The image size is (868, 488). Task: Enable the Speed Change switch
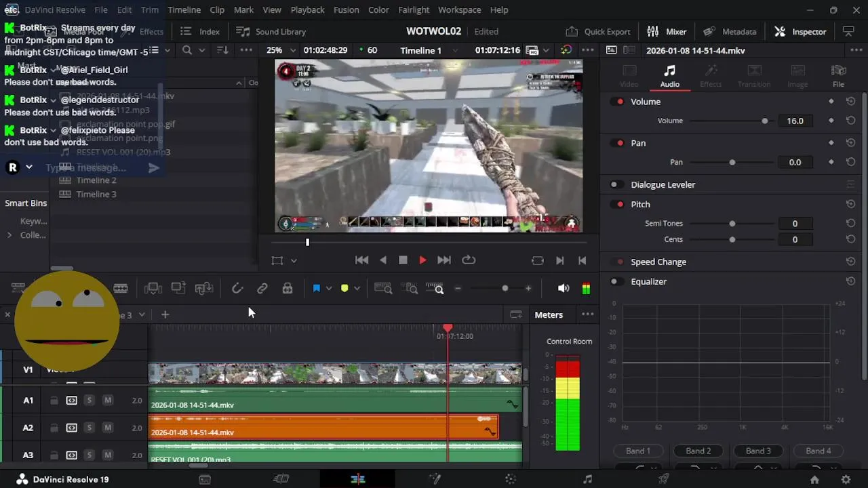coord(618,262)
